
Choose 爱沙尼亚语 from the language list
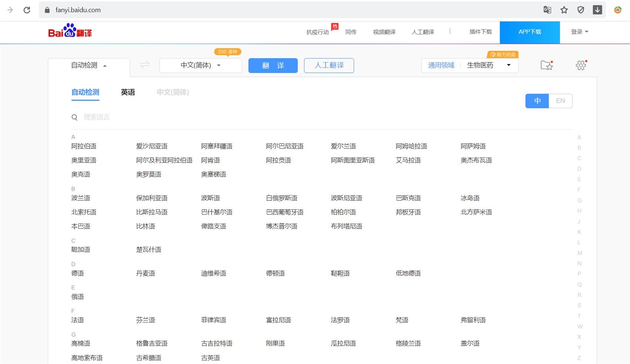[152, 146]
